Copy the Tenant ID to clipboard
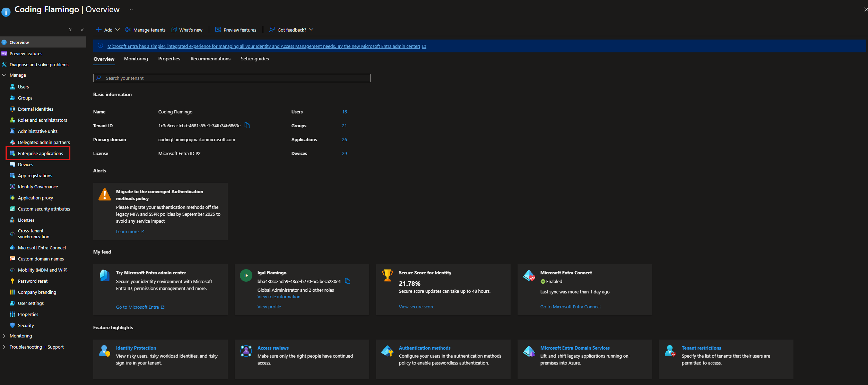 pyautogui.click(x=247, y=126)
